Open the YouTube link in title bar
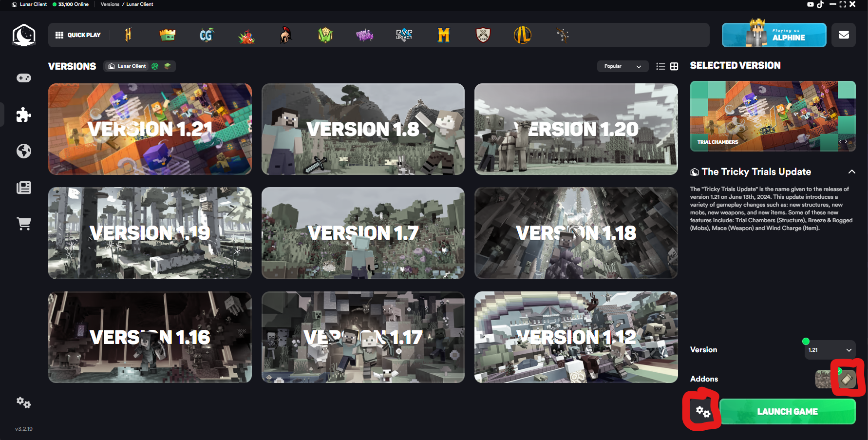The image size is (868, 440). coord(811,4)
